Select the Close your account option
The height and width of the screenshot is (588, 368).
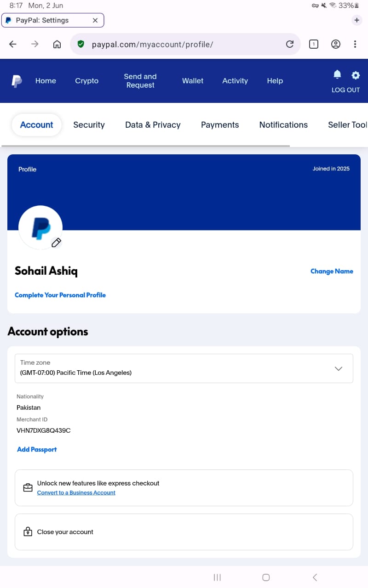65,532
